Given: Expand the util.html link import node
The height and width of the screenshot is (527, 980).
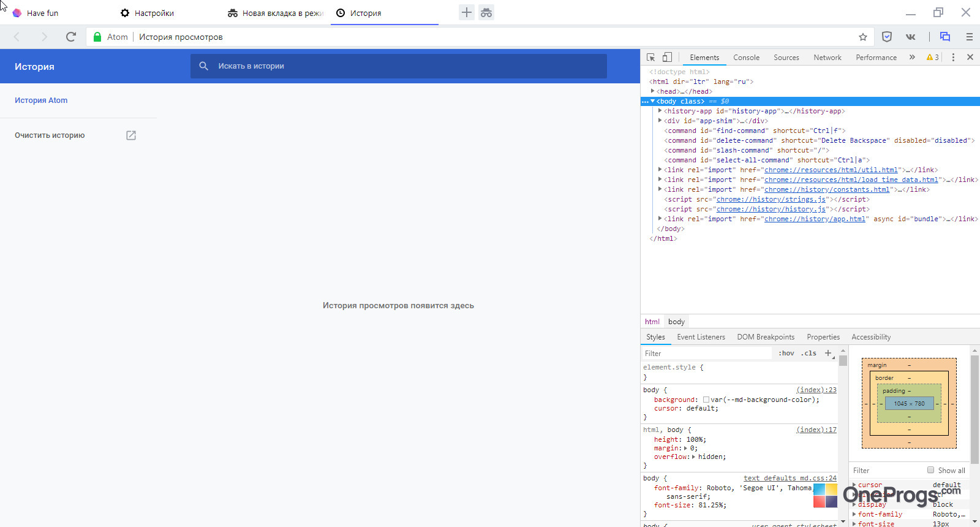Looking at the screenshot, I should pyautogui.click(x=660, y=170).
